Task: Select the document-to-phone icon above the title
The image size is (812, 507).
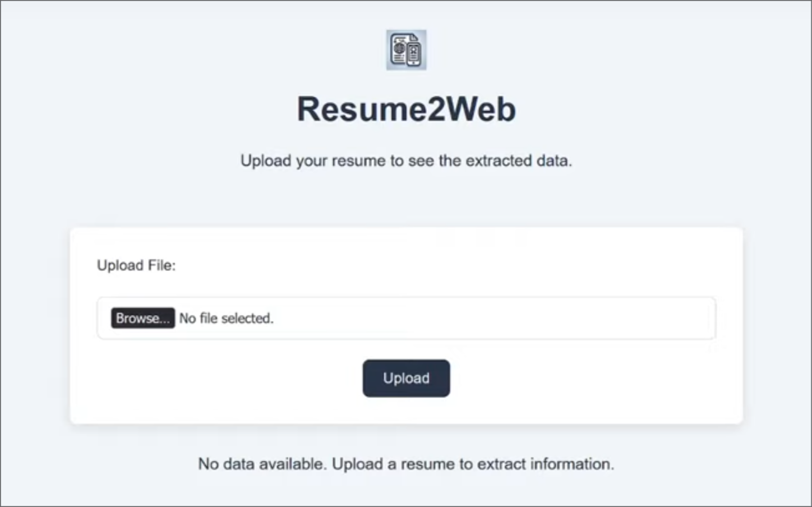Action: point(406,50)
